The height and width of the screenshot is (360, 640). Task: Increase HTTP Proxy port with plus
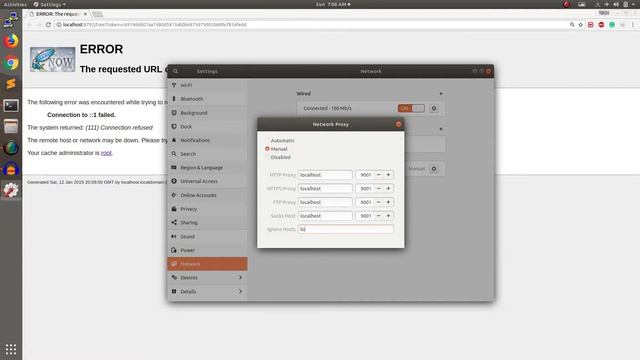pyautogui.click(x=389, y=175)
